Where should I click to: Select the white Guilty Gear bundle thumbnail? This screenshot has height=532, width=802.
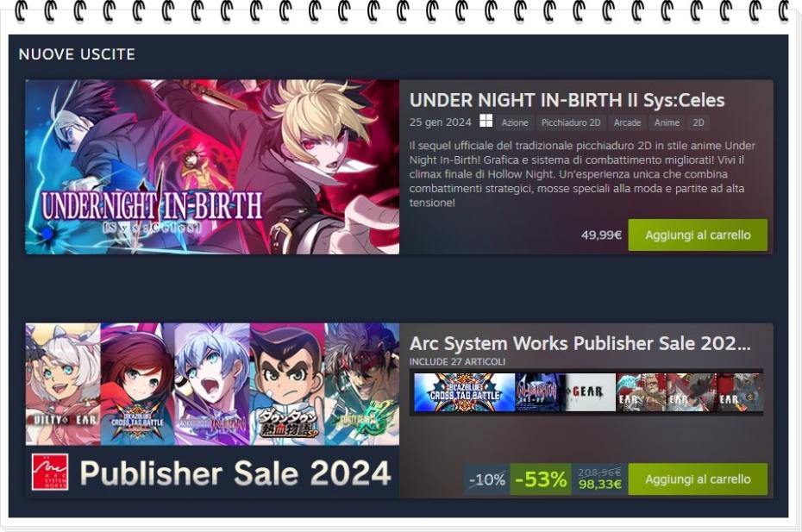click(590, 392)
